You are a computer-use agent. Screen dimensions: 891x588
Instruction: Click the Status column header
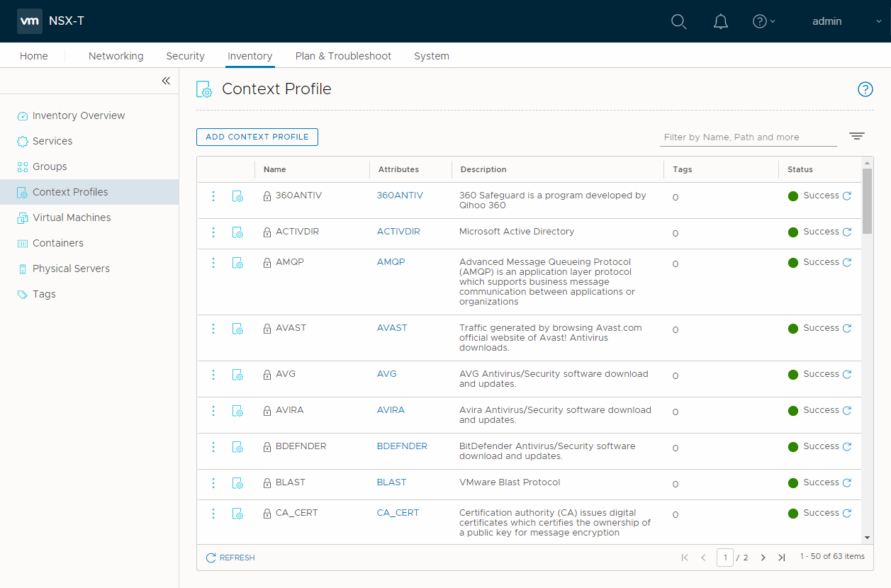[x=800, y=169]
